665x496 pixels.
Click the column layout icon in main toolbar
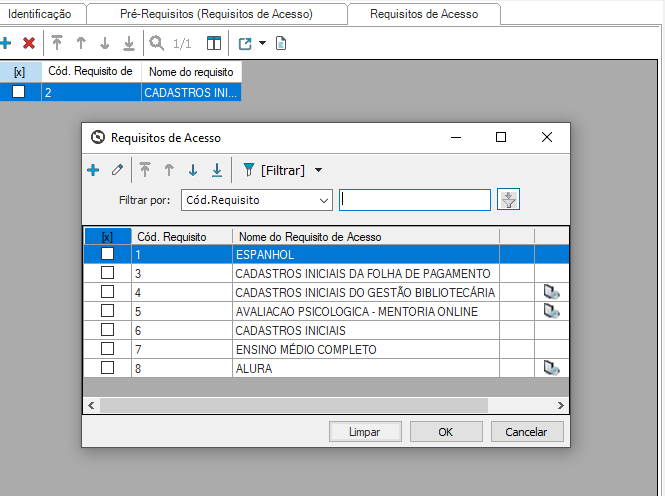point(213,43)
